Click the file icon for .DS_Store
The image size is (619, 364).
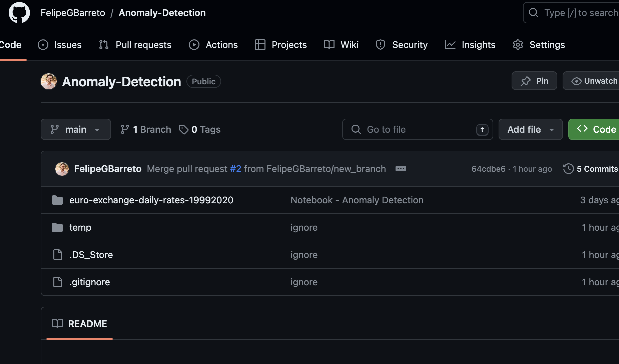[58, 255]
